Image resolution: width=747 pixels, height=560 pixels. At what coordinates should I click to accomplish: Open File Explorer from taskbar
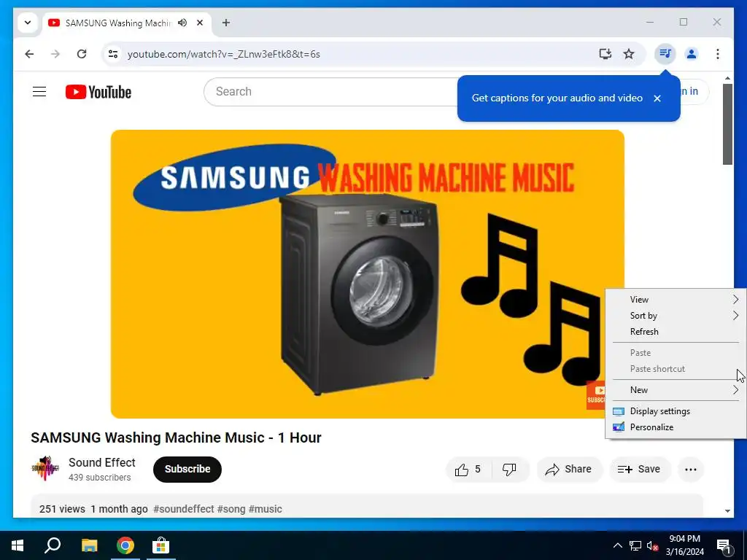[89, 545]
